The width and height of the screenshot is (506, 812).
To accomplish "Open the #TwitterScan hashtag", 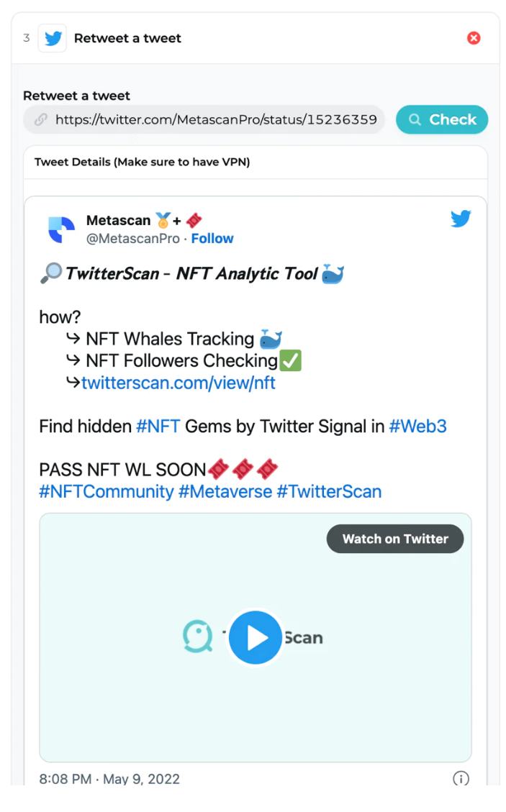I will click(x=329, y=491).
